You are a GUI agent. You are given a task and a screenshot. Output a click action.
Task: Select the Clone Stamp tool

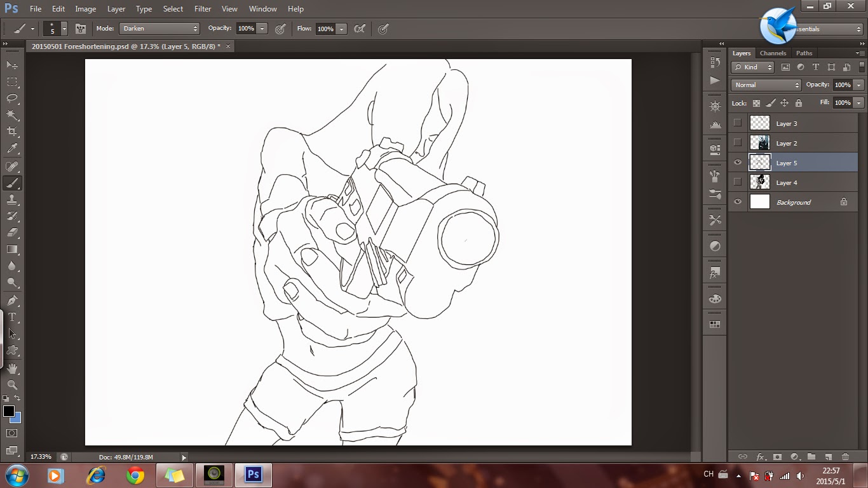[x=11, y=199]
